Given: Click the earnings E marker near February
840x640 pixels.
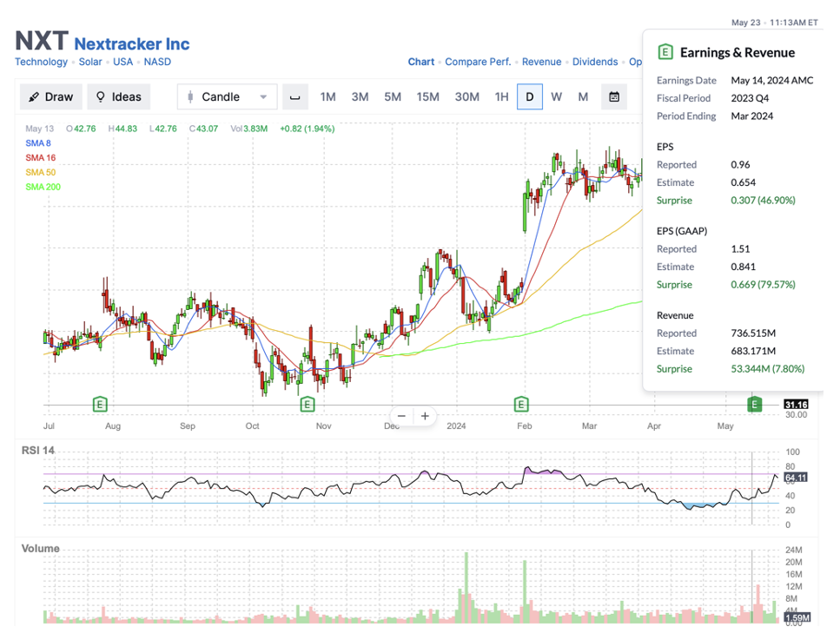Looking at the screenshot, I should coord(521,405).
